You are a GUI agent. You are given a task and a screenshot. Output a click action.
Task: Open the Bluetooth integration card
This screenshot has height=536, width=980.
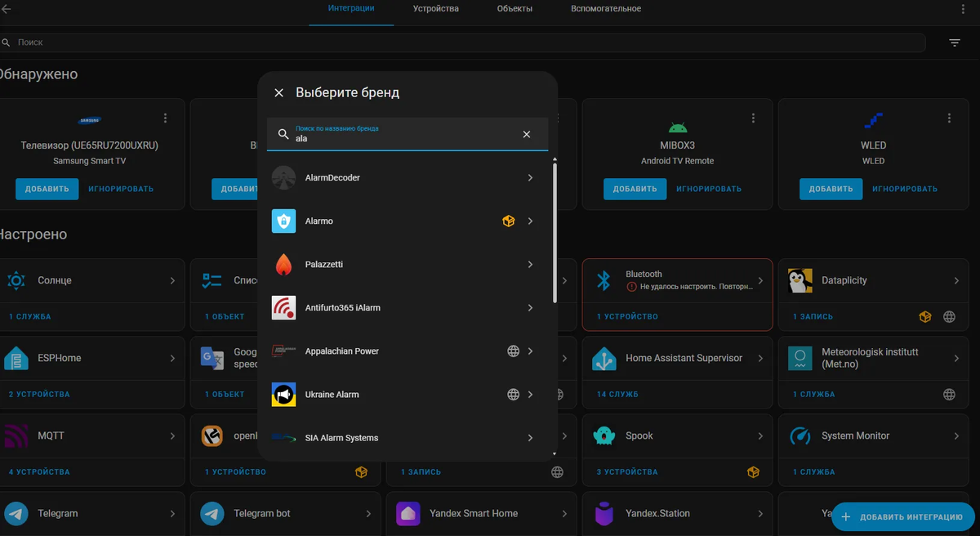(x=677, y=280)
